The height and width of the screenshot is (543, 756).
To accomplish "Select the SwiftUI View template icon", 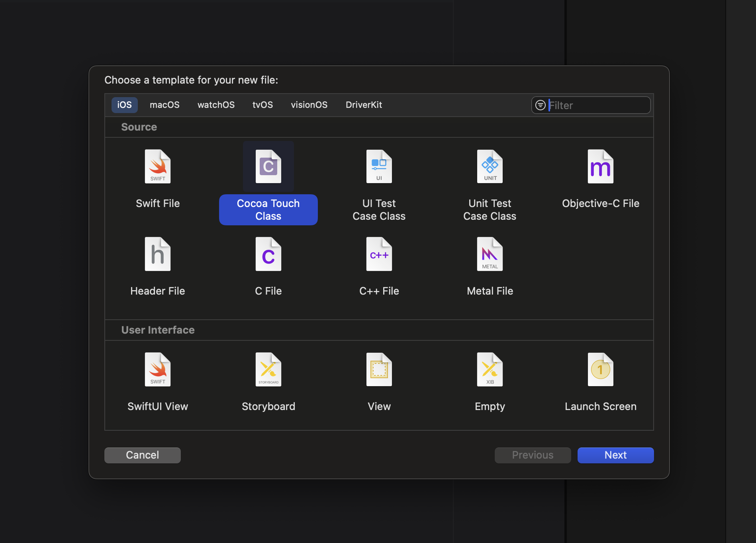I will click(158, 369).
